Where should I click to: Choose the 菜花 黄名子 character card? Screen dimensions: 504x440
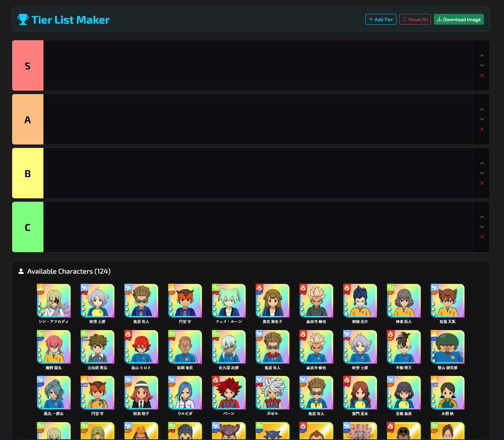[273, 304]
